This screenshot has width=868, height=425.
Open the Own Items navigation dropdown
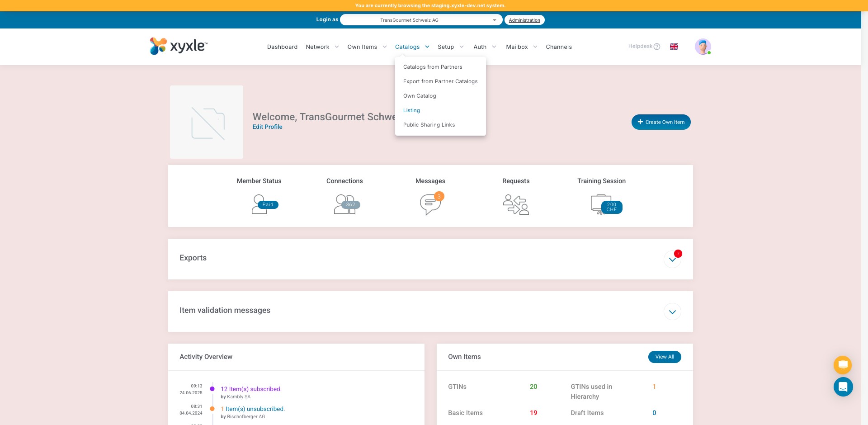pyautogui.click(x=367, y=47)
